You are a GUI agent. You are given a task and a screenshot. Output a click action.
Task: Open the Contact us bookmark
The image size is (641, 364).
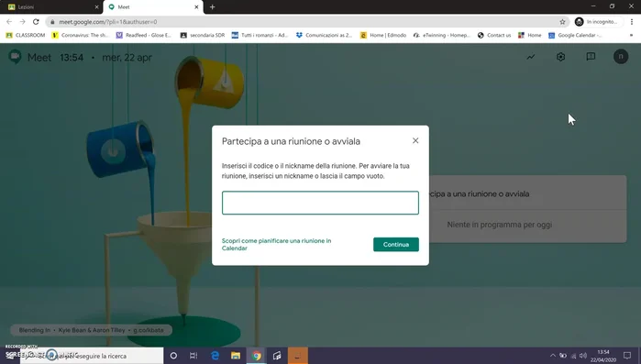pos(494,35)
